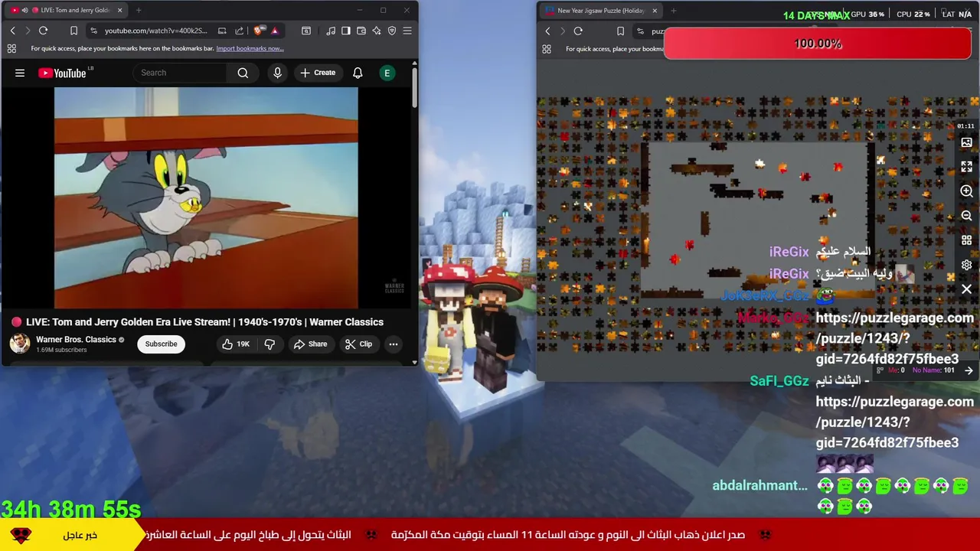This screenshot has width=980, height=551.
Task: Open tab groups grid icon in YouTube window
Action: [11, 48]
